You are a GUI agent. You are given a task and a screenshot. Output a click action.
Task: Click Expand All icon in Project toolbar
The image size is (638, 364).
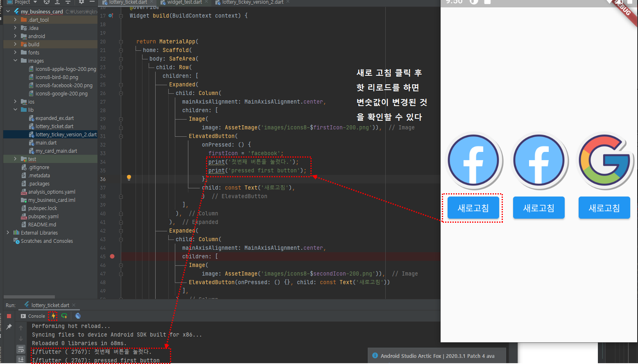click(x=58, y=2)
